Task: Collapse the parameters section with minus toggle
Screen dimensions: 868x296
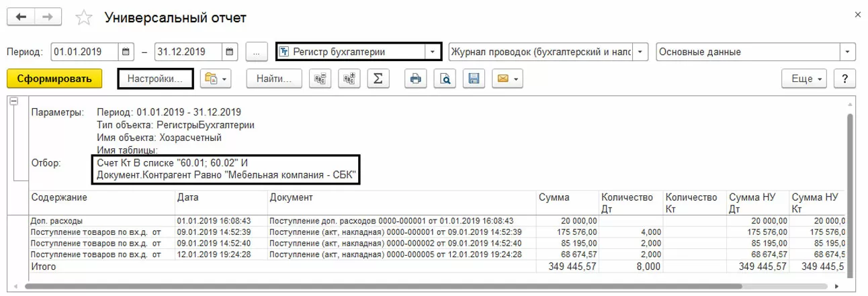Action: (13, 101)
